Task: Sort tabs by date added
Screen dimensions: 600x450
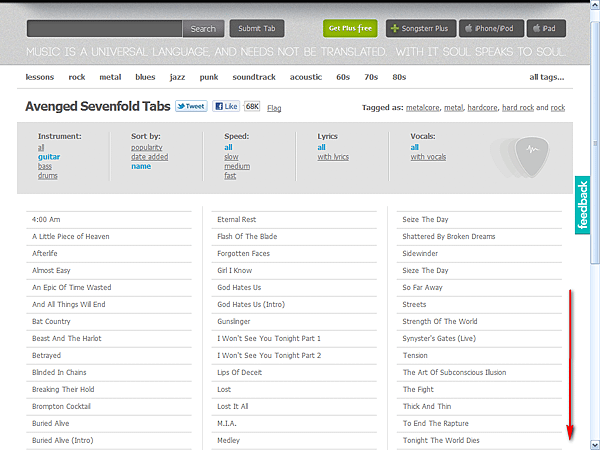Action: 150,157
